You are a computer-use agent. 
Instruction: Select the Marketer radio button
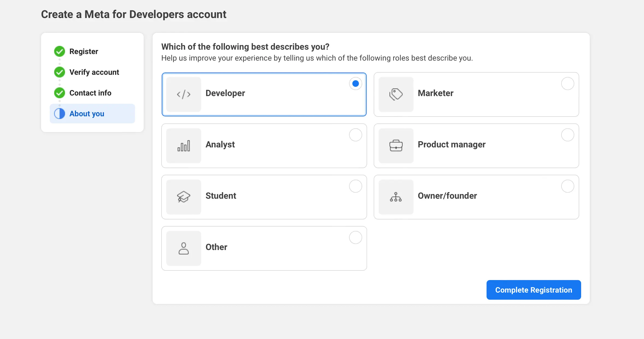coord(568,84)
